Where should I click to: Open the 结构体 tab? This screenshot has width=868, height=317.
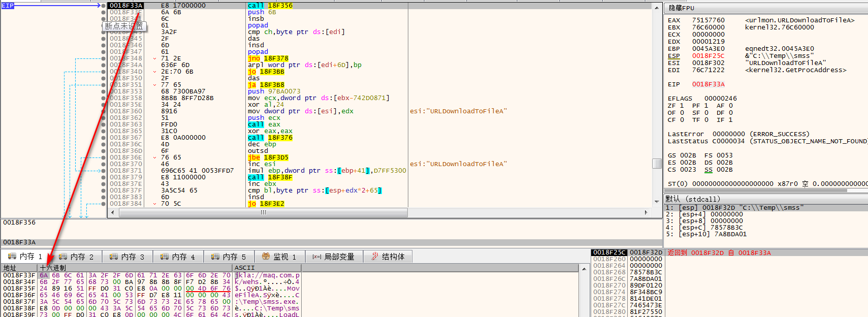click(388, 257)
